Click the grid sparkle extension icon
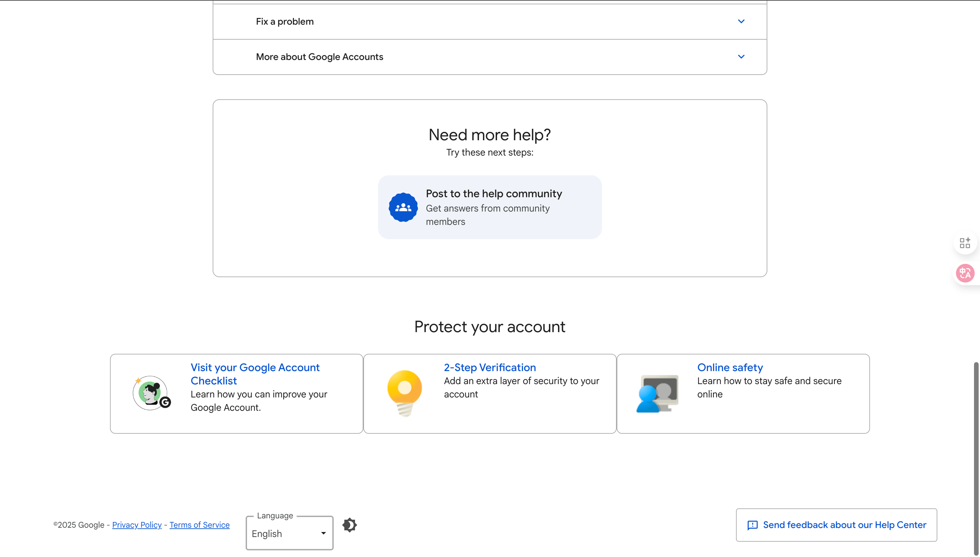The image size is (980, 557). click(965, 243)
